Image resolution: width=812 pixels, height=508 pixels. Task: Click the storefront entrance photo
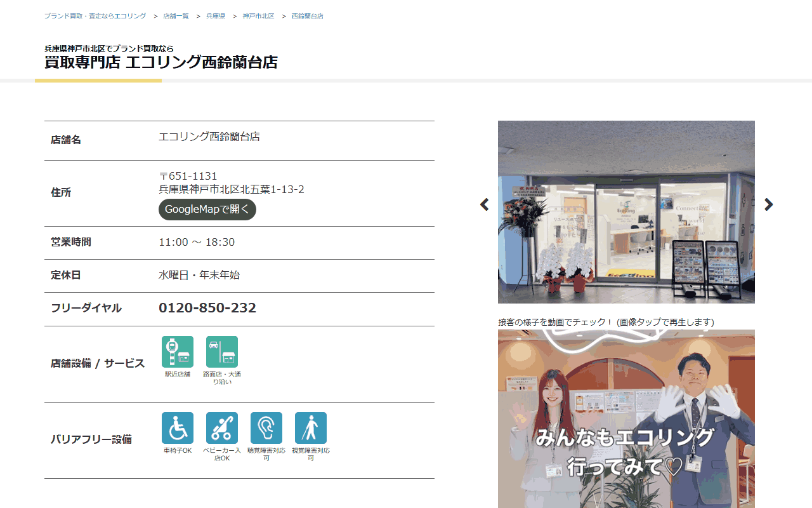626,212
